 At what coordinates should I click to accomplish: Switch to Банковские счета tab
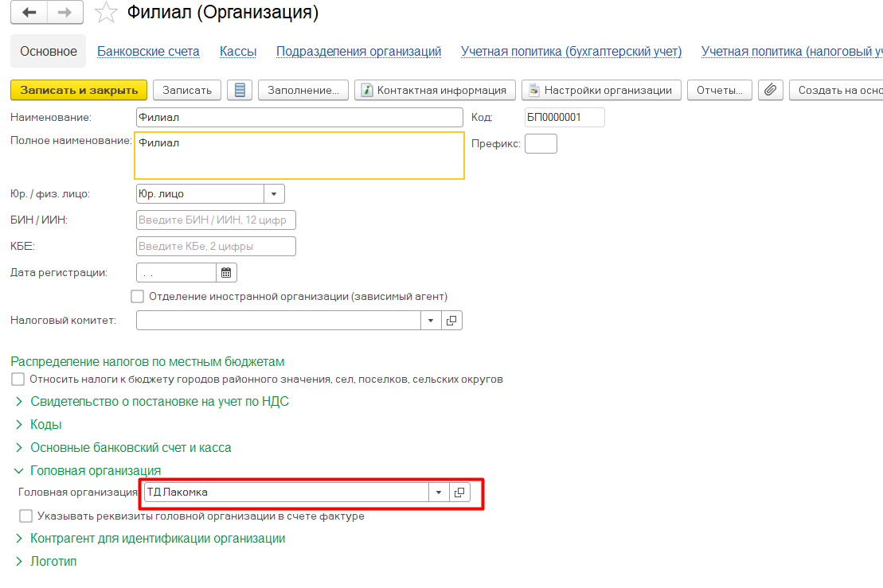tap(148, 52)
